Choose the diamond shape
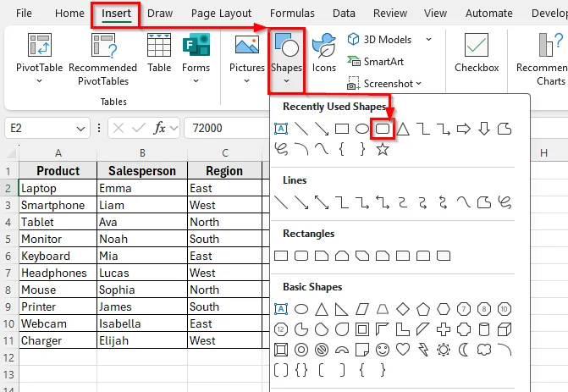The image size is (568, 392). tap(403, 309)
